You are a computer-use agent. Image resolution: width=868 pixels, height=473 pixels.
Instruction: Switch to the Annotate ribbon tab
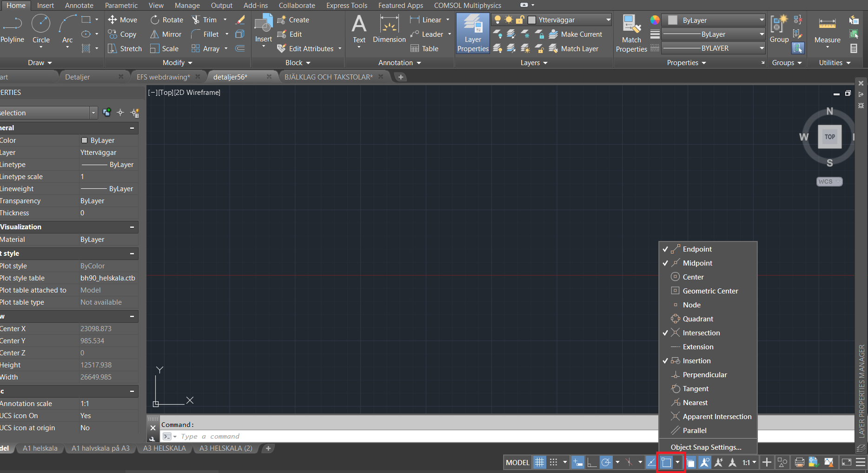79,5
